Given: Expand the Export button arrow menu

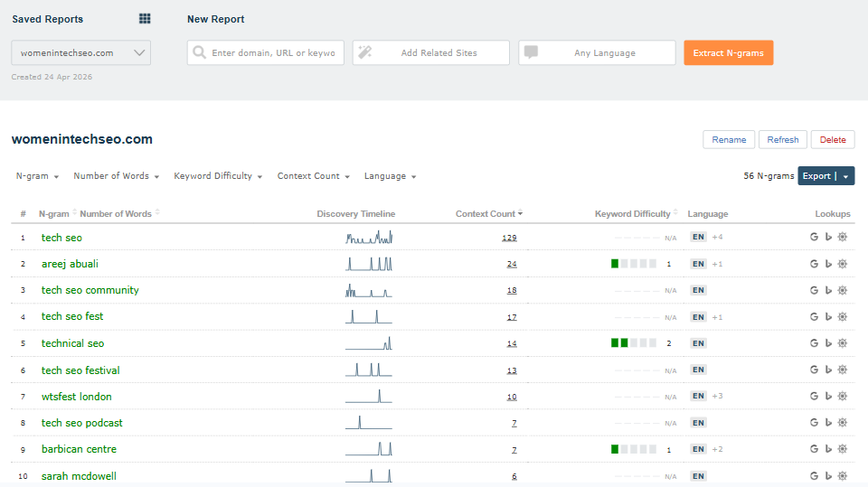Looking at the screenshot, I should (846, 176).
